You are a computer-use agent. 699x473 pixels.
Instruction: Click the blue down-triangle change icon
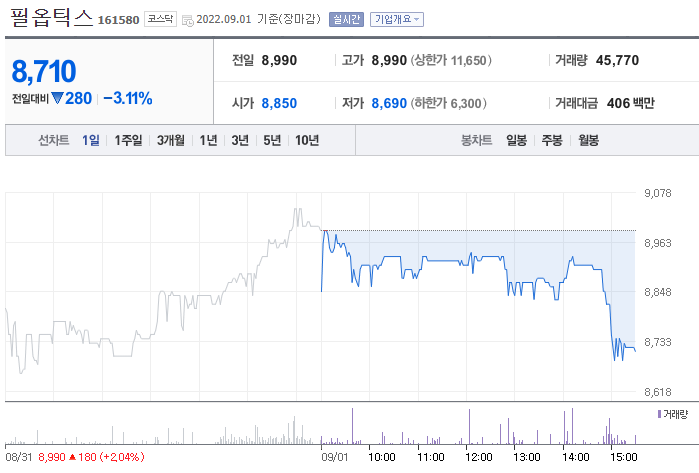[x=57, y=98]
